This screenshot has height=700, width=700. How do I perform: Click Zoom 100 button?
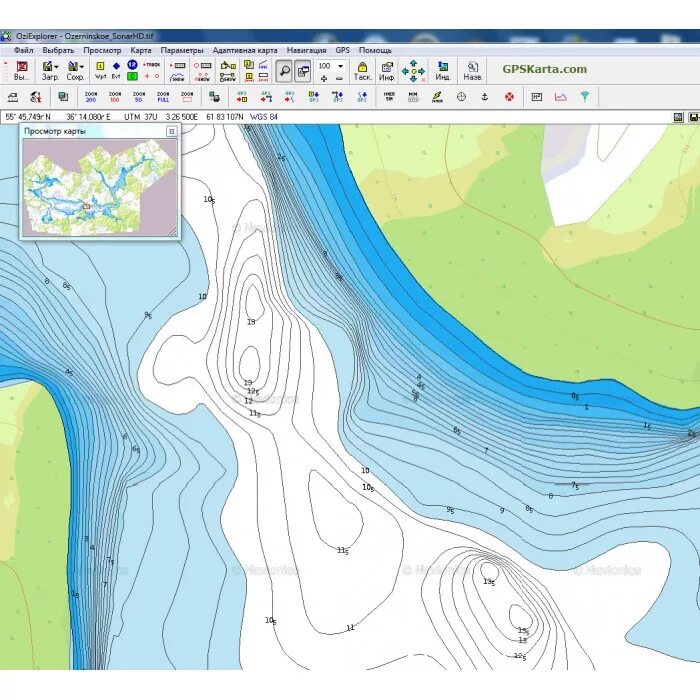coord(115,97)
